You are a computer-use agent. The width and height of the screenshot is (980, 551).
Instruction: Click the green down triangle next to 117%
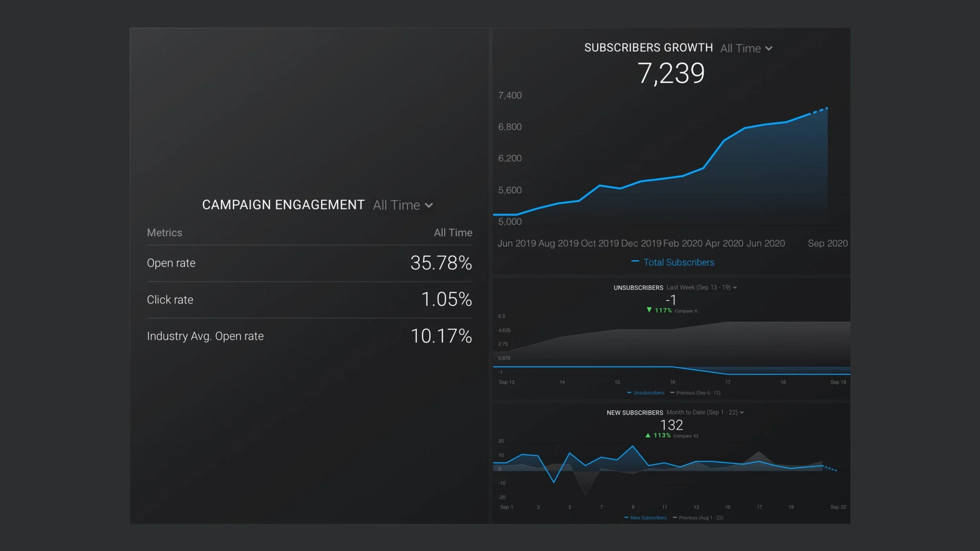coord(649,310)
